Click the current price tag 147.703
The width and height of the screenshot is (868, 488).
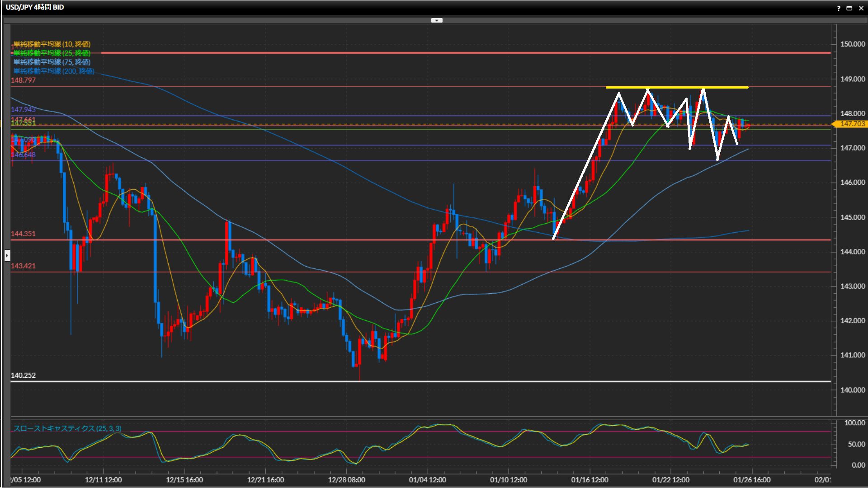(852, 124)
